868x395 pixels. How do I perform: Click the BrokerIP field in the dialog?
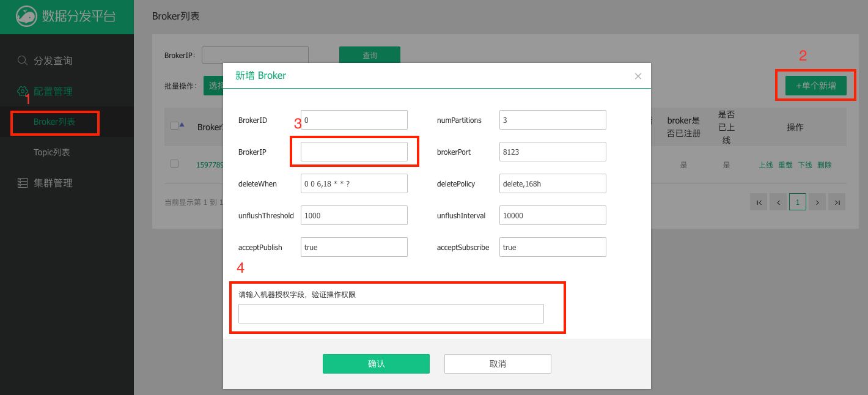(354, 152)
